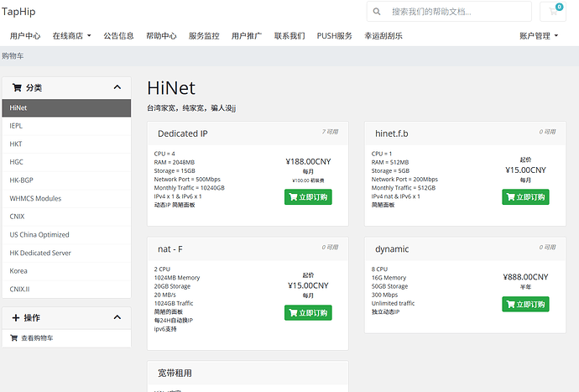Select US China Optimized category

point(66,234)
